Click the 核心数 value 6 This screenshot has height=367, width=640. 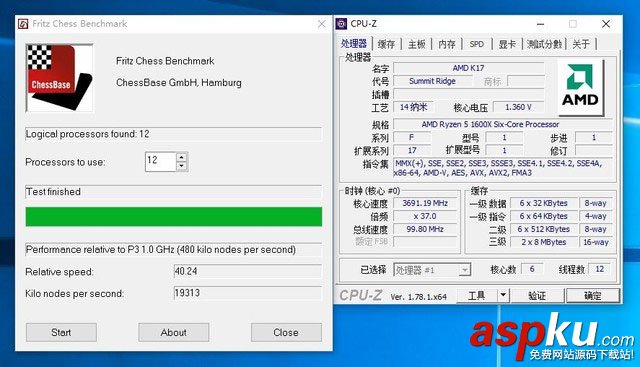[532, 269]
